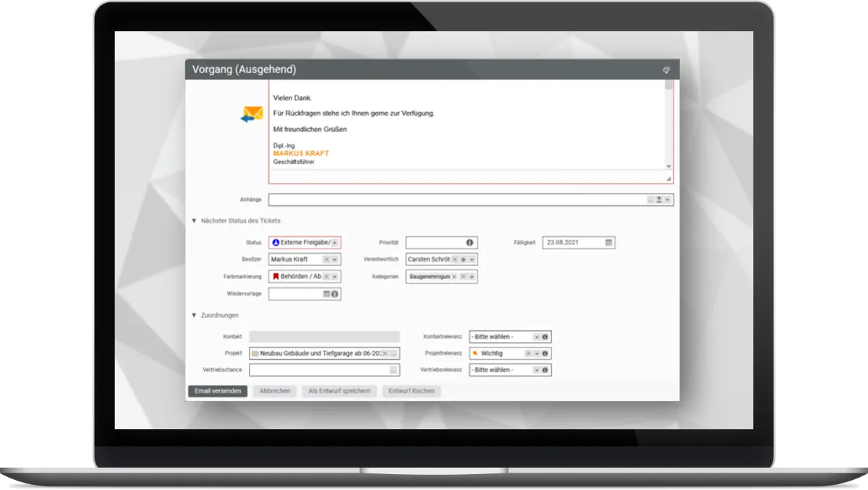868x490 pixels.
Task: Collapse the Zuordnungen section
Action: tap(194, 316)
